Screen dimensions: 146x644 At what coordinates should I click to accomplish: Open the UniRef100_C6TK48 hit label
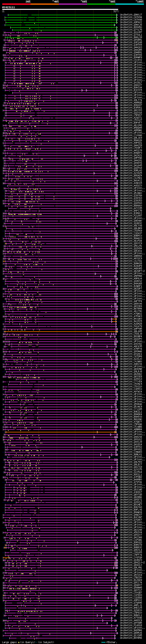click(x=131, y=20)
